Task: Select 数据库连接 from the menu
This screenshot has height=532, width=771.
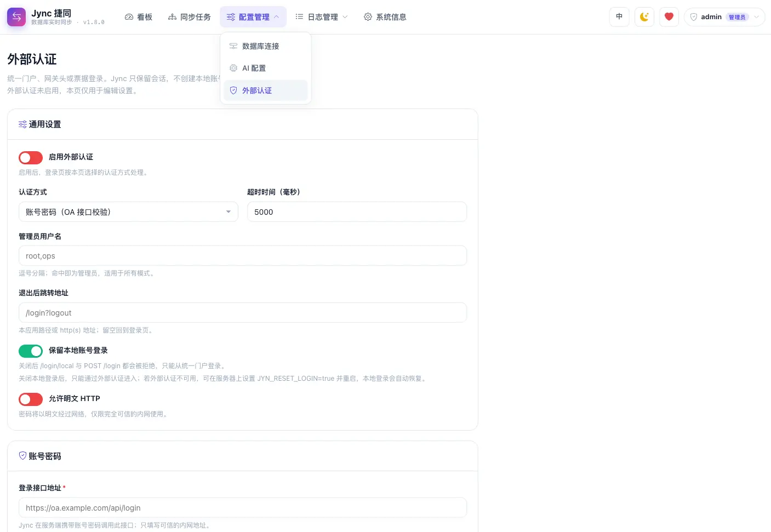Action: (266, 46)
